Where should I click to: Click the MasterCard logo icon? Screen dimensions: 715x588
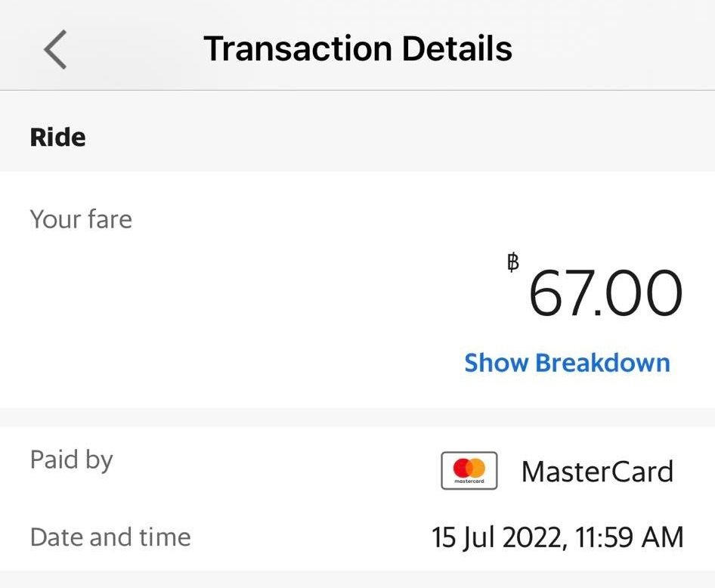click(469, 471)
